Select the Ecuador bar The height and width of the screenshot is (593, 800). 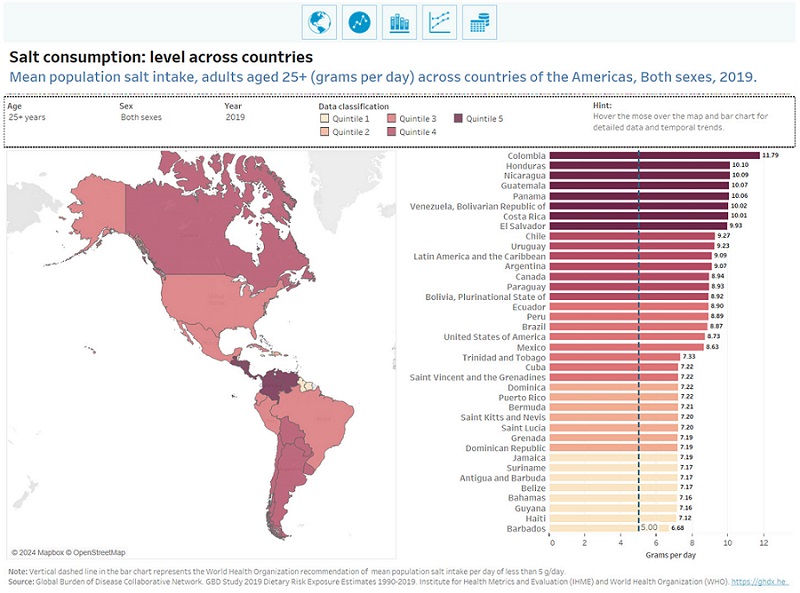click(x=629, y=307)
